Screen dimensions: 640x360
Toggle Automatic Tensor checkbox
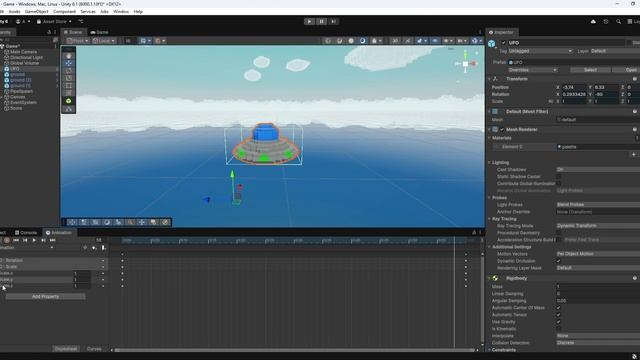(558, 315)
